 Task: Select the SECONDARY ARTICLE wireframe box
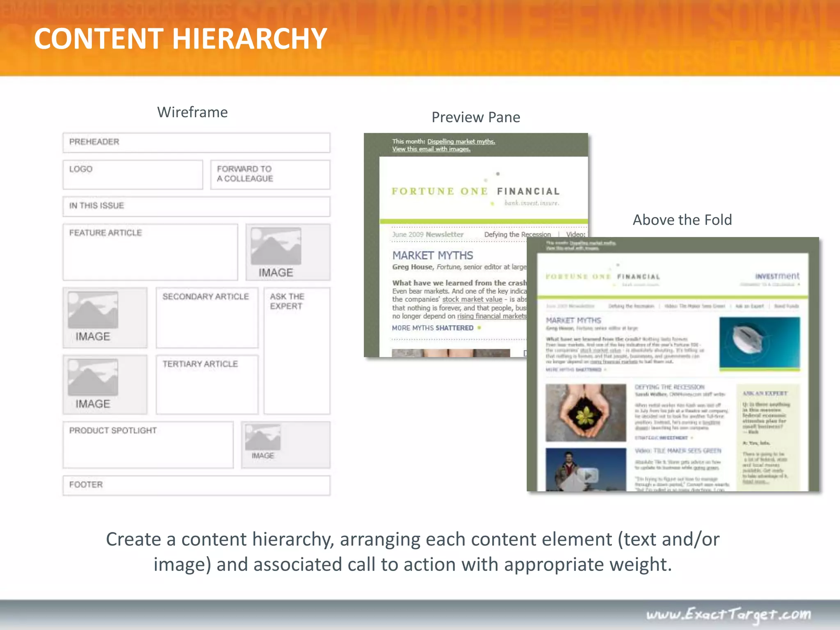point(207,317)
